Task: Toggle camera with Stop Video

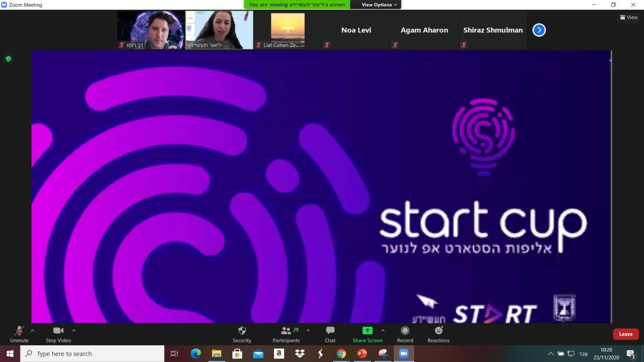Action: (x=58, y=331)
